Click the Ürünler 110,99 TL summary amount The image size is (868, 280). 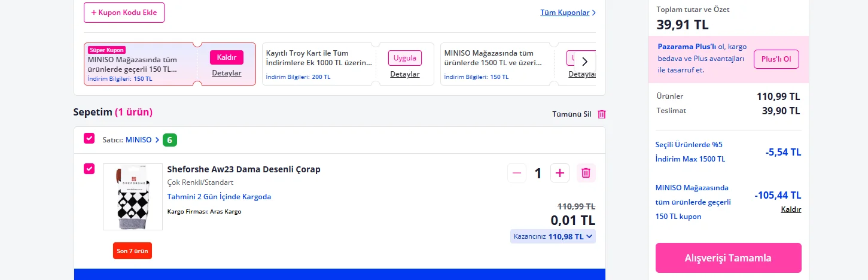pyautogui.click(x=778, y=96)
